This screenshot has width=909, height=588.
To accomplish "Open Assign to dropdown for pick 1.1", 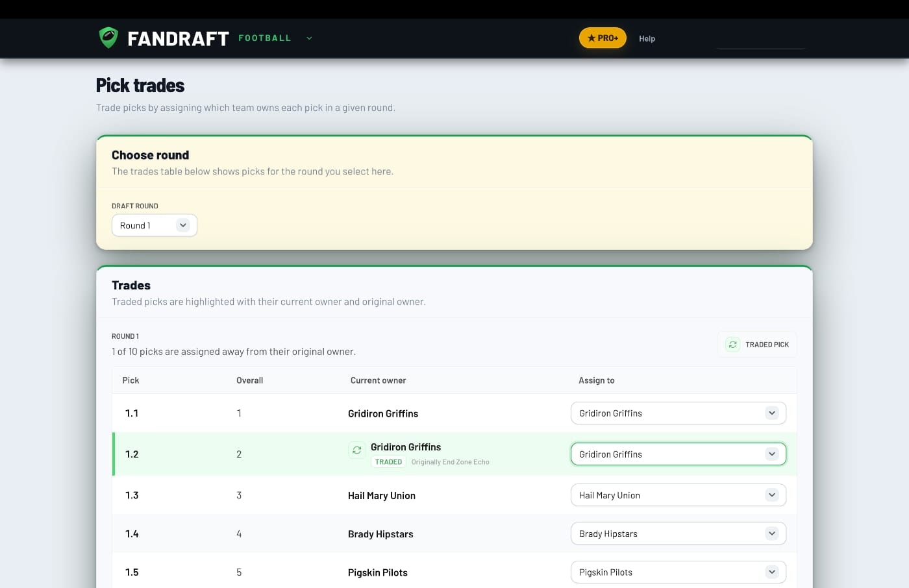I will coord(679,413).
